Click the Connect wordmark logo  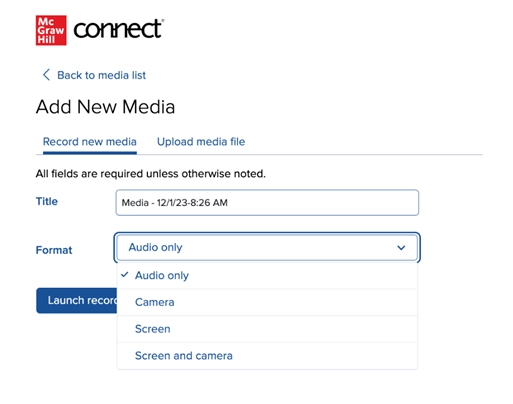[119, 29]
